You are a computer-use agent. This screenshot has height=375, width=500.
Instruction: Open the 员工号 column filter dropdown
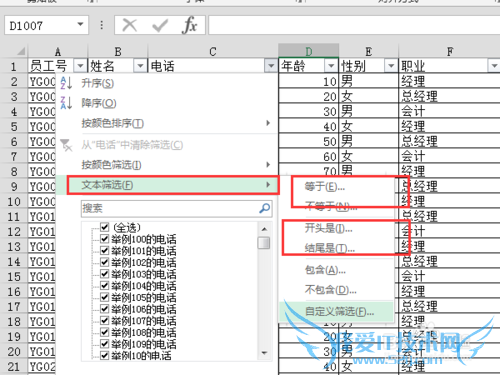tap(80, 66)
